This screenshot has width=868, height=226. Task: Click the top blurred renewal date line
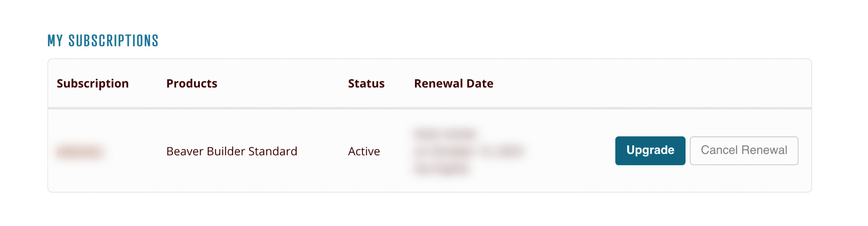point(445,134)
